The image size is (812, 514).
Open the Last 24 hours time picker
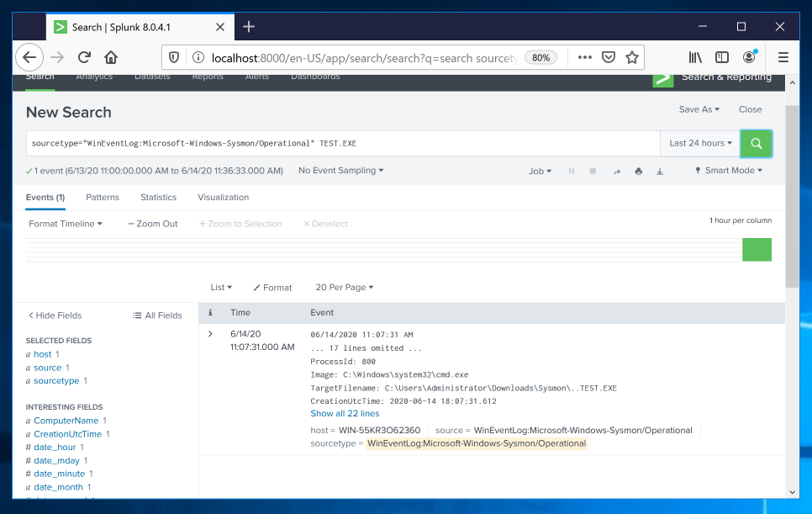[x=700, y=144]
